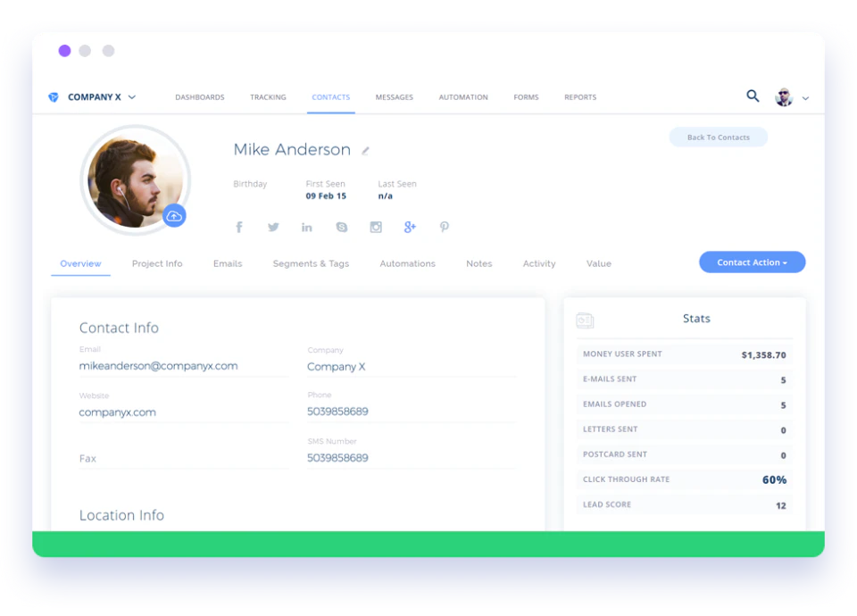The image size is (857, 616).
Task: Click the Email field showing mikeanderson@companyx.com
Action: tap(159, 366)
